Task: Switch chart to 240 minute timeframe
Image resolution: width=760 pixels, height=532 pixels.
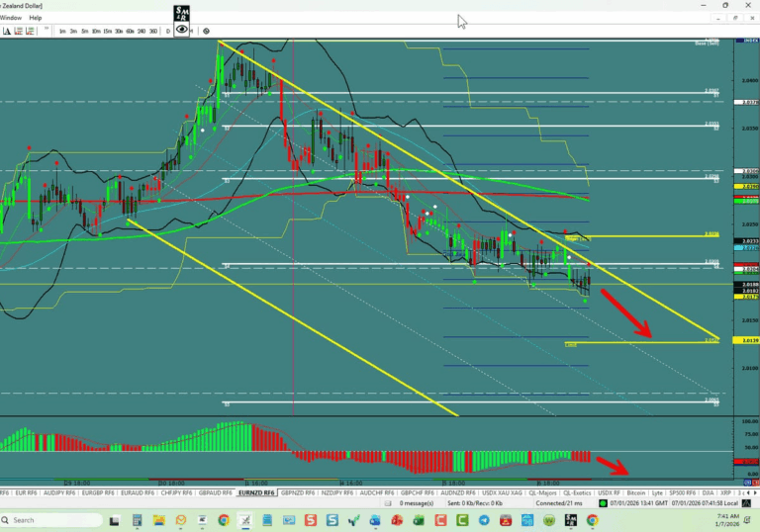Action: click(142, 31)
